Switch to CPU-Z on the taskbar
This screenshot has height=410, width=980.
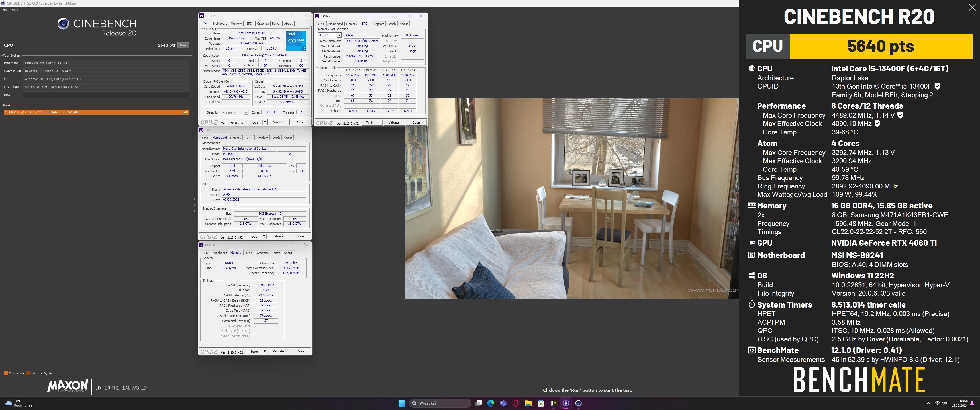tap(566, 403)
